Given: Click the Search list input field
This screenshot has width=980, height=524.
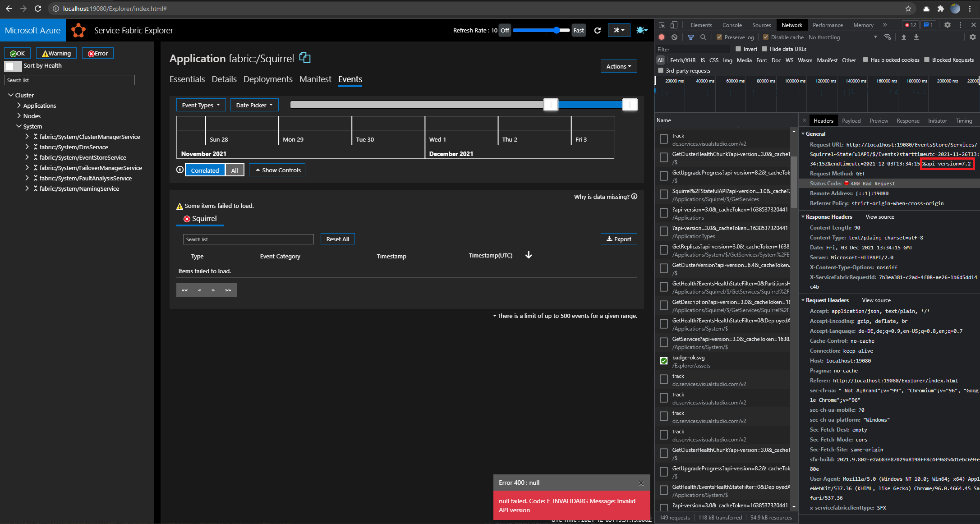Looking at the screenshot, I should (69, 80).
